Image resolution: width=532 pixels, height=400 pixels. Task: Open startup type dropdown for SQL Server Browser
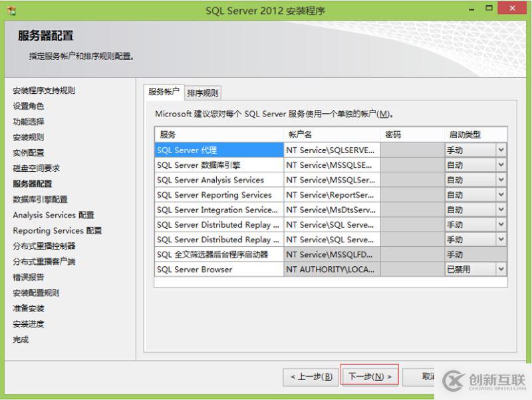click(501, 270)
